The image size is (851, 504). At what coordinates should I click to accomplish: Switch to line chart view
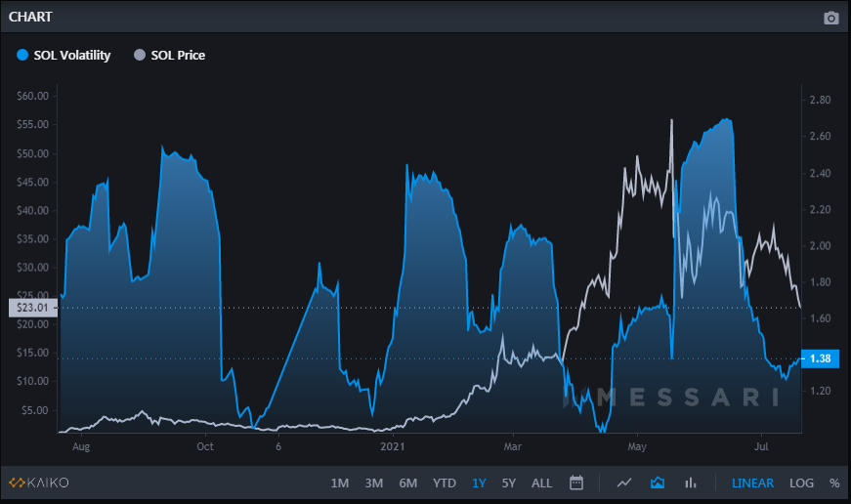click(x=624, y=483)
